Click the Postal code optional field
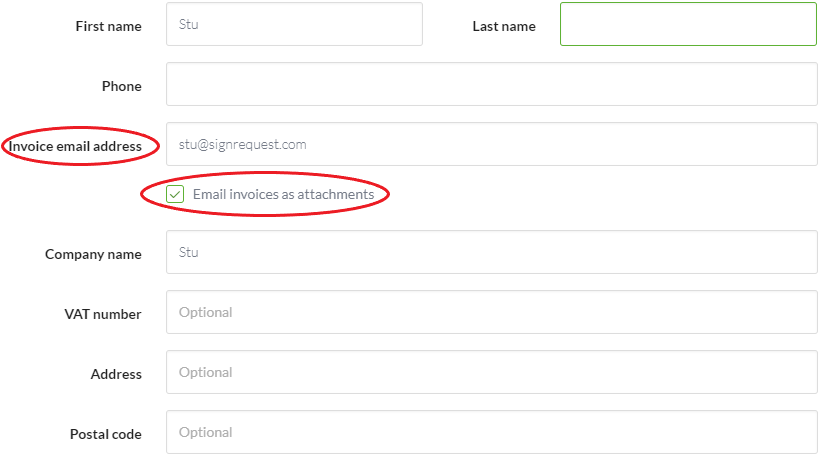The image size is (822, 468). [492, 432]
